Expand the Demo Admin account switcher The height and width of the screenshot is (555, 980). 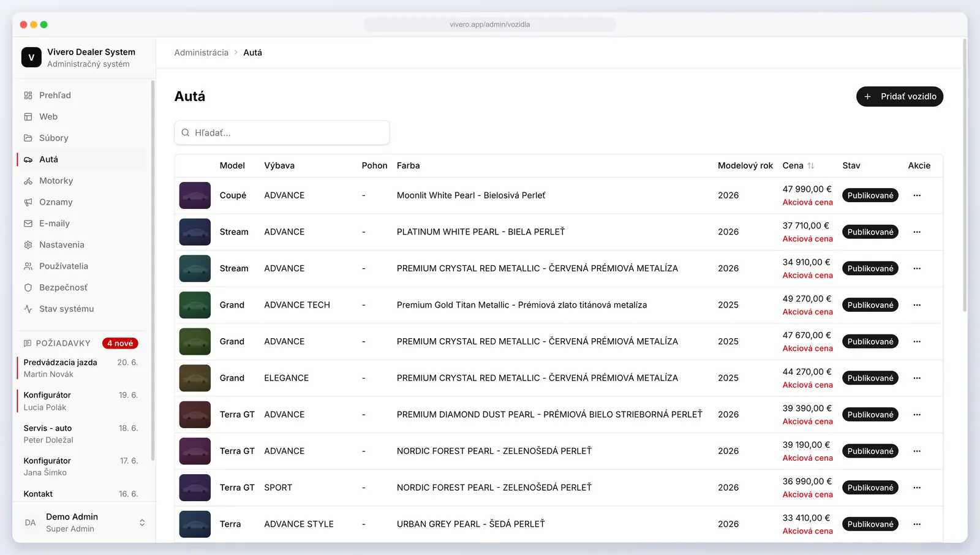coord(142,523)
